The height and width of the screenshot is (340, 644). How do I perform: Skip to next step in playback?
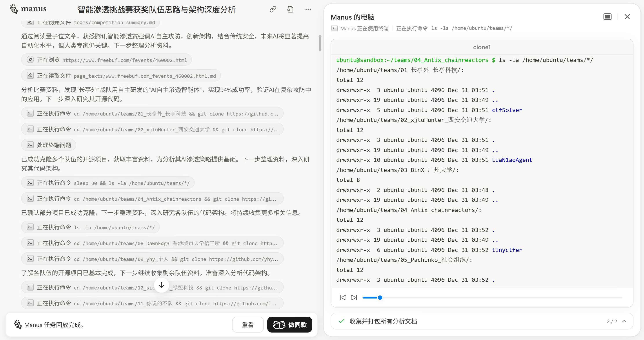(354, 298)
